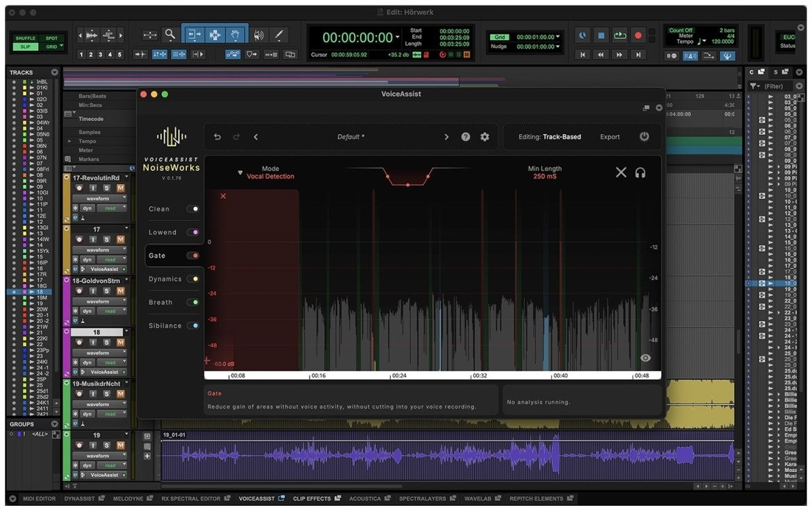Switch to RX Spectral Editor tab
The width and height of the screenshot is (812, 506).
pyautogui.click(x=191, y=498)
